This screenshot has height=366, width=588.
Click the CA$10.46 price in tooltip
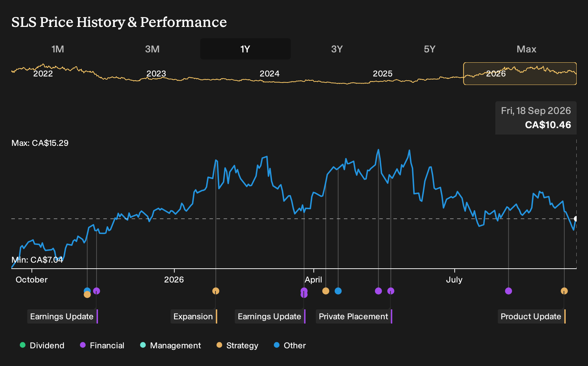548,125
